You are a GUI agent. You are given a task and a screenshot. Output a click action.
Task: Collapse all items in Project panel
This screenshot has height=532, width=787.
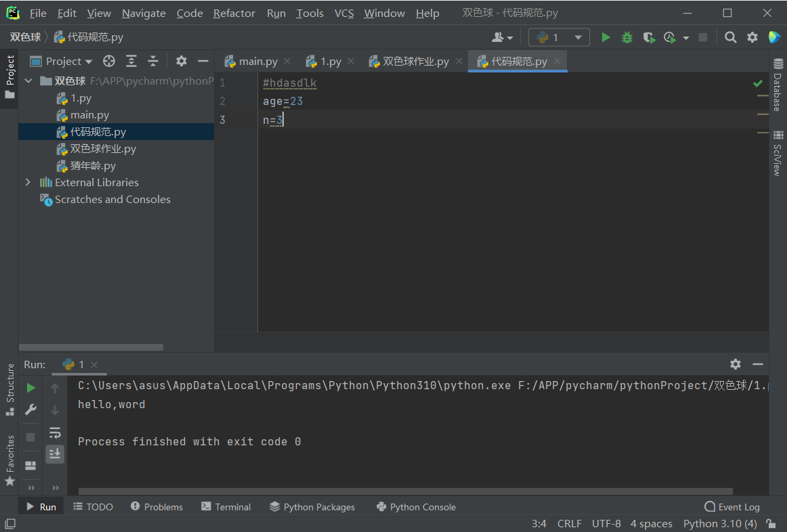[153, 62]
